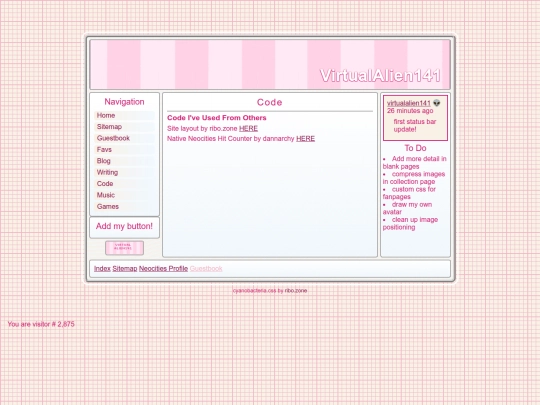Image resolution: width=540 pixels, height=405 pixels.
Task: Open the faded Guestbook footer link
Action: click(x=206, y=269)
